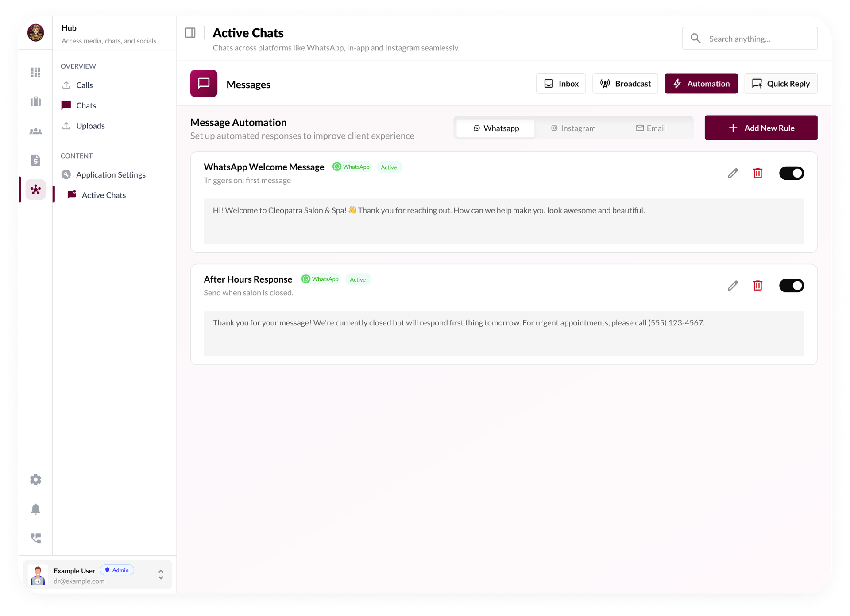Image resolution: width=850 pixels, height=616 pixels.
Task: Open the dashboard grid icon in sidebar
Action: [x=35, y=72]
